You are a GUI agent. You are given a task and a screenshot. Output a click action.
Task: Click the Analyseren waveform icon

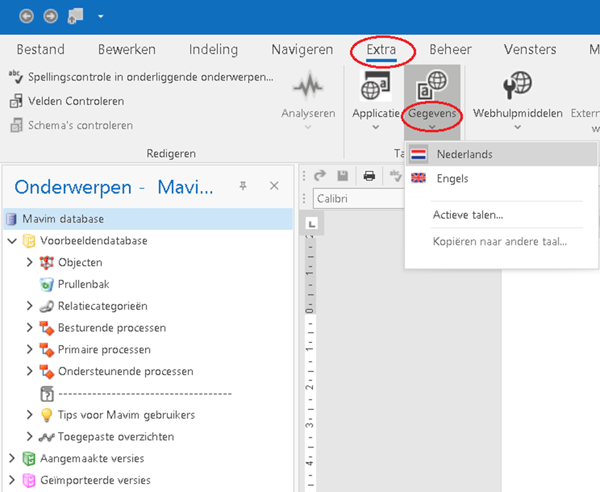click(x=309, y=85)
